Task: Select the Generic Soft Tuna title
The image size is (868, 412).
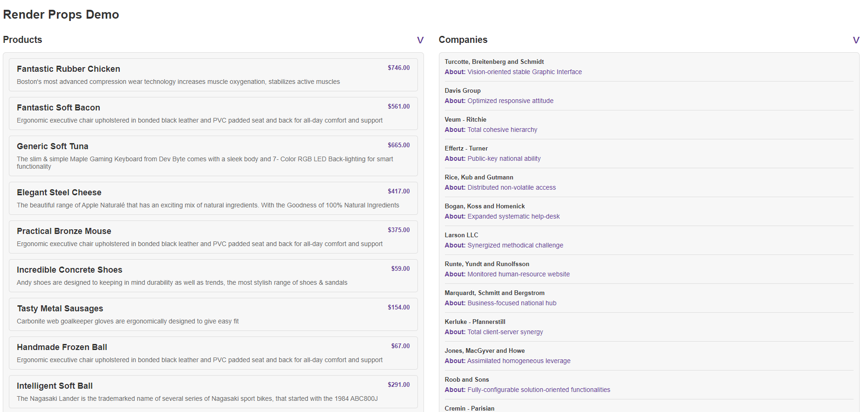Action: pyautogui.click(x=53, y=146)
